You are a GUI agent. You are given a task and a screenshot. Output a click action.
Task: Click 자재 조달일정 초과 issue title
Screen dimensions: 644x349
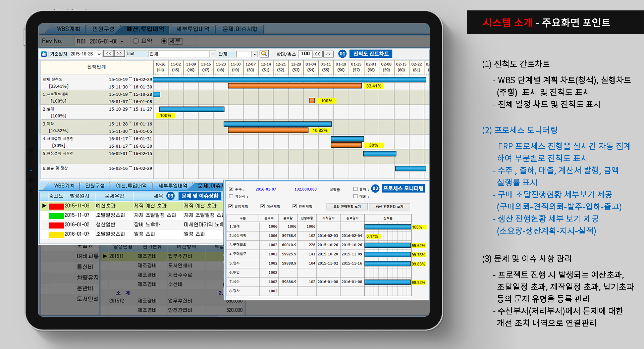[x=155, y=215]
